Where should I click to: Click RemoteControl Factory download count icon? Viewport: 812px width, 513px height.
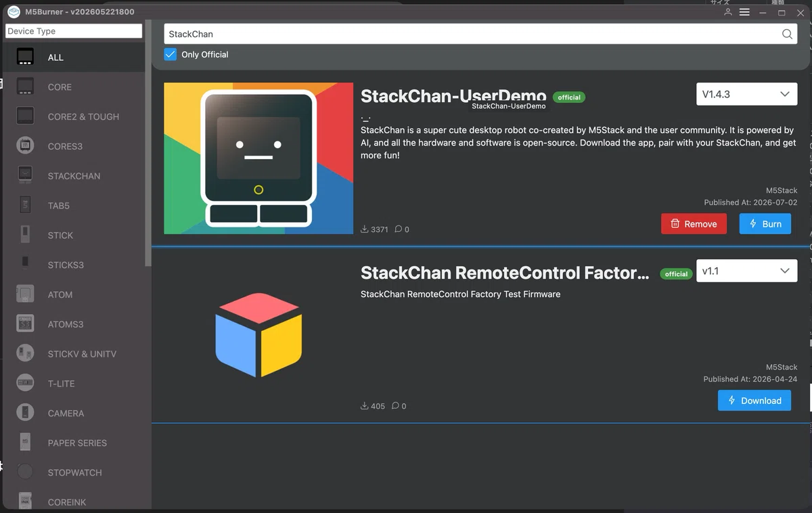[x=365, y=406]
